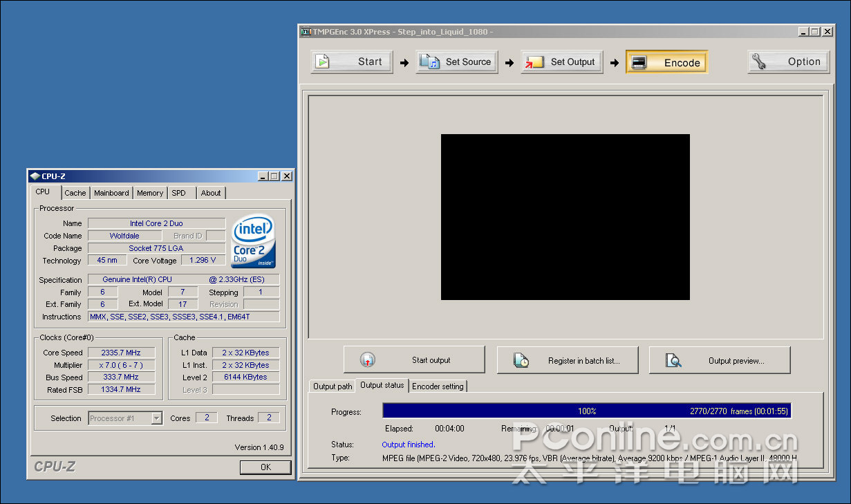Select the CPU tab in CPU-Z
The height and width of the screenshot is (504, 851).
[43, 192]
